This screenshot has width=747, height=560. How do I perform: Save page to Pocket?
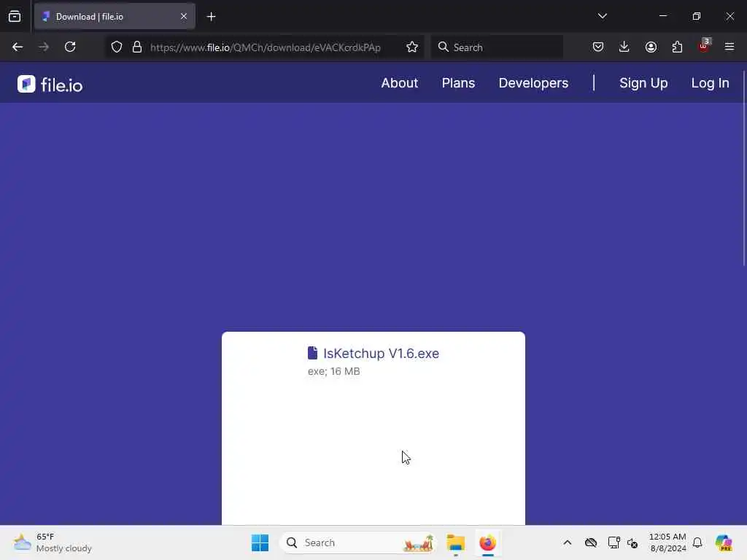click(x=598, y=47)
